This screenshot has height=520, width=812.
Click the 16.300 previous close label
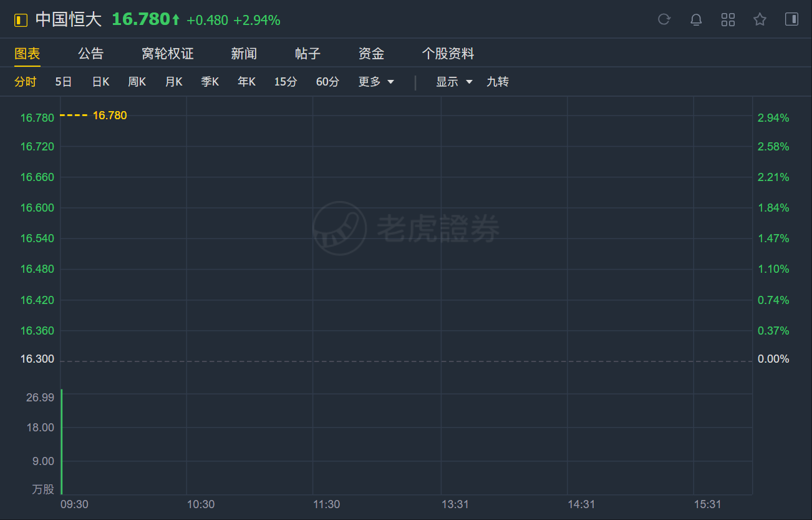pos(37,359)
